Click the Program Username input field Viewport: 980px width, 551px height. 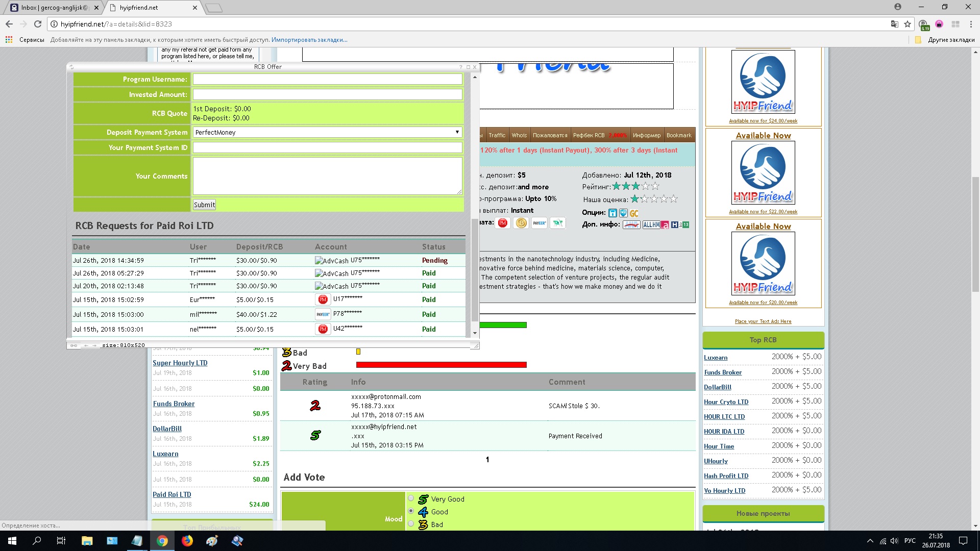tap(327, 79)
